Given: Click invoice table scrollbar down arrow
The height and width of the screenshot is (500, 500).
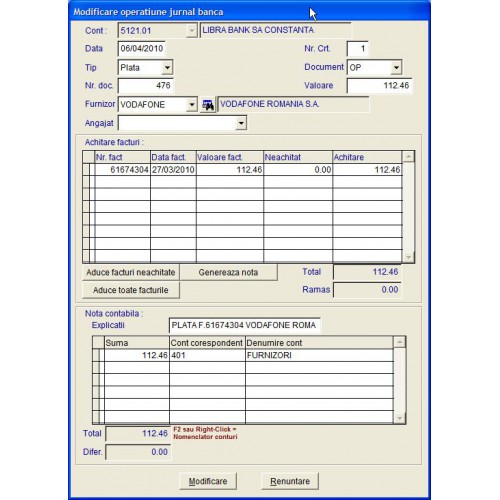Looking at the screenshot, I should point(408,257).
